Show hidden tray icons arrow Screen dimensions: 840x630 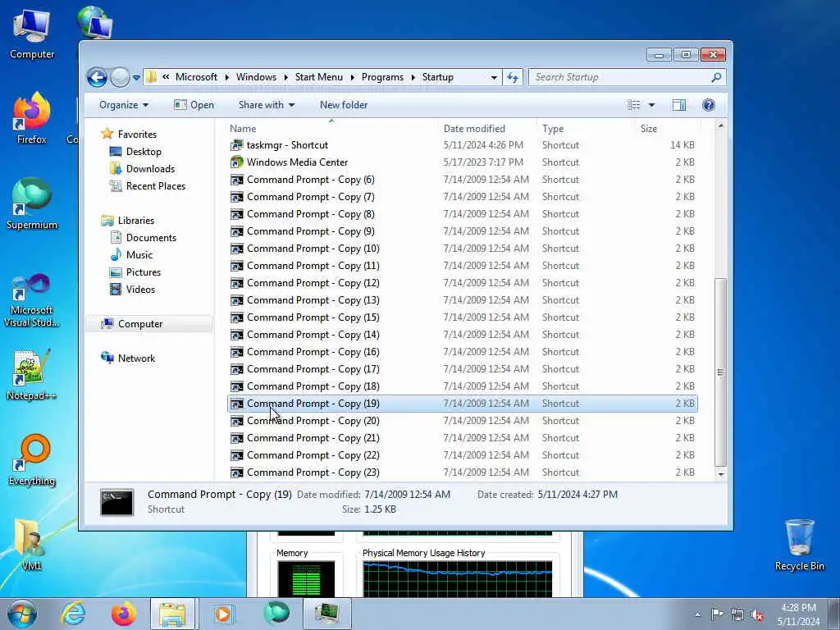tap(697, 614)
